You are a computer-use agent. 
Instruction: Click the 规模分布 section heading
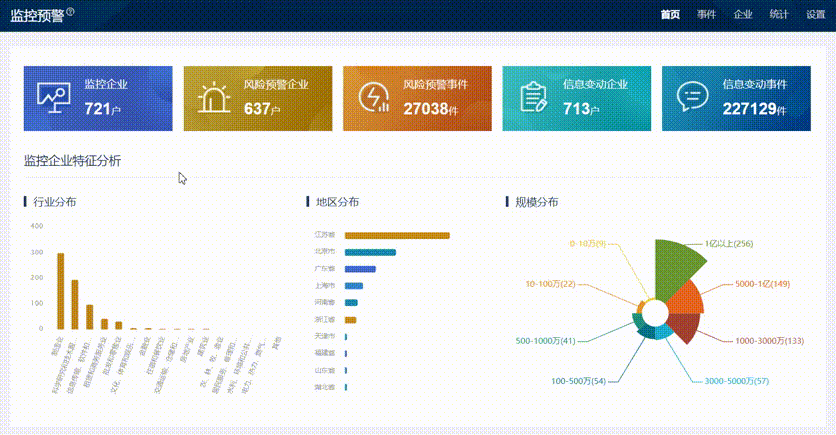[x=537, y=202]
